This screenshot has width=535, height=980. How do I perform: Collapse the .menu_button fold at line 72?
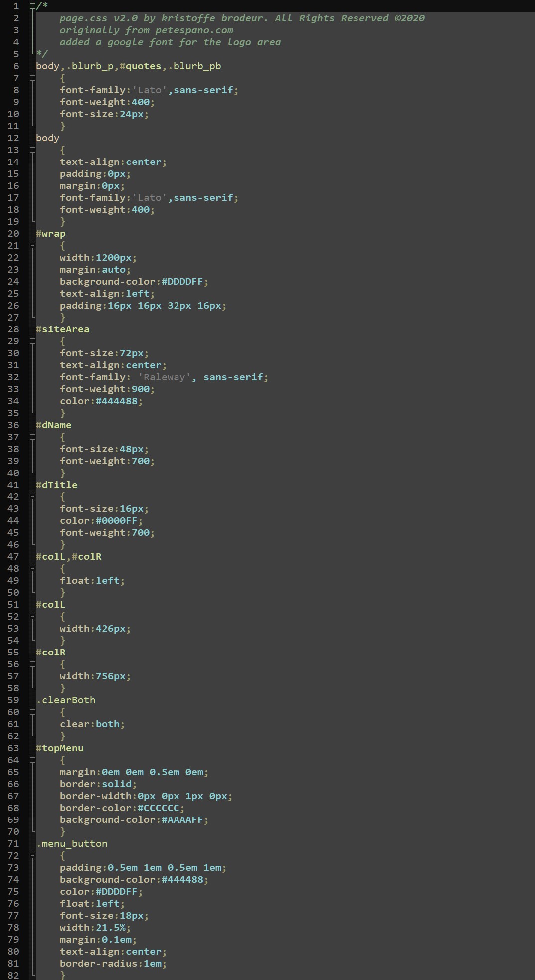click(x=32, y=856)
